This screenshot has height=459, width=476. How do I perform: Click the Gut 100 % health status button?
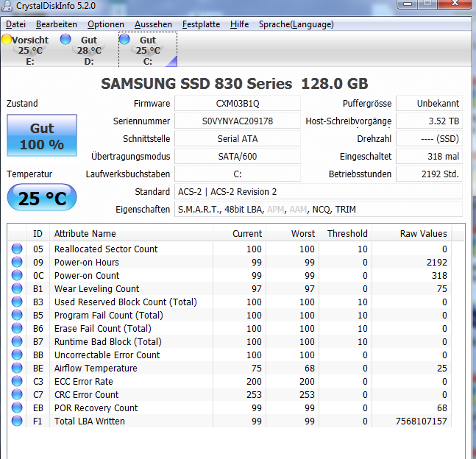[x=42, y=135]
